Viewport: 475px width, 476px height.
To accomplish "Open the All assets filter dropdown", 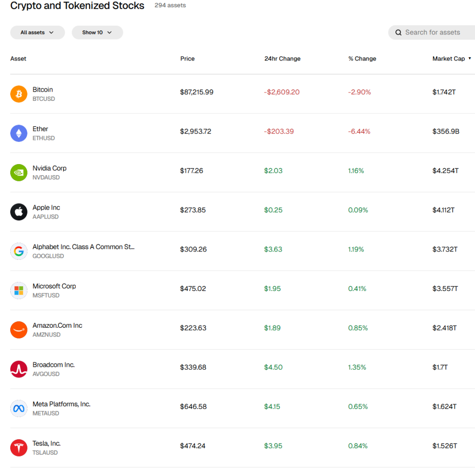I will (37, 33).
